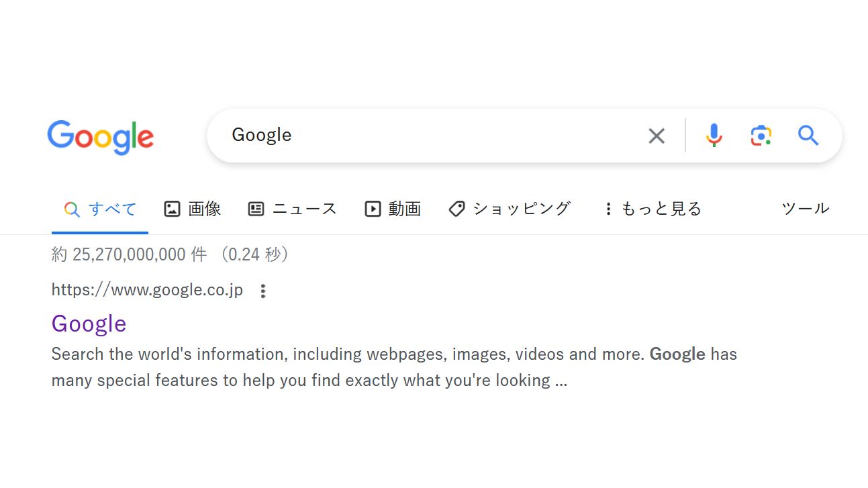Open the ニュース tab
868x488 pixels.
pos(292,209)
